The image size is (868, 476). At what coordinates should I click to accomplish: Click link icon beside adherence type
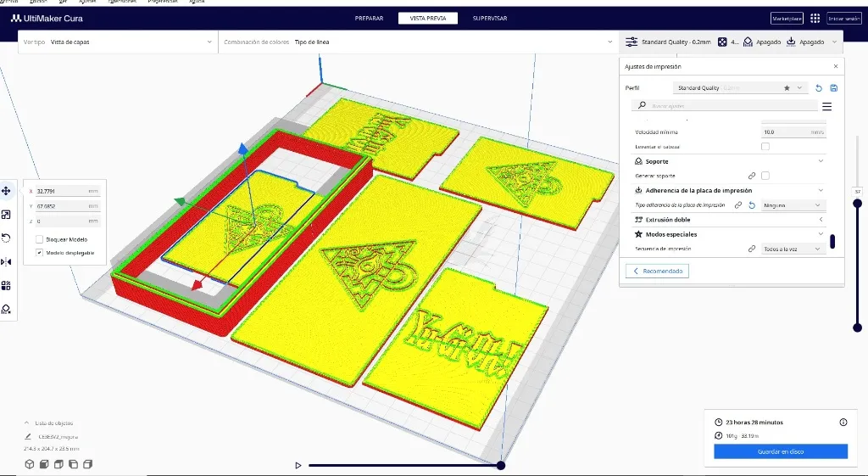pos(738,205)
